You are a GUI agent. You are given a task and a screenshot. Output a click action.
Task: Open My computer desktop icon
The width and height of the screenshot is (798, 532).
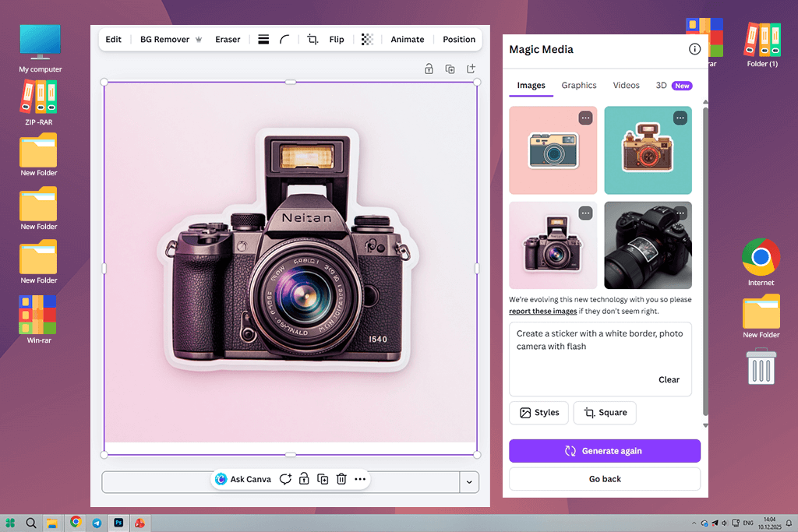click(41, 48)
